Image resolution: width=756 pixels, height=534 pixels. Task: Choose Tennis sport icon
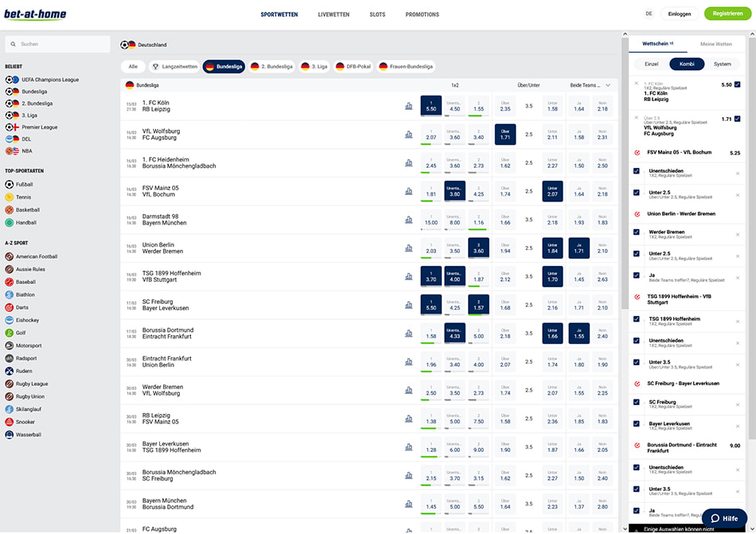point(10,197)
